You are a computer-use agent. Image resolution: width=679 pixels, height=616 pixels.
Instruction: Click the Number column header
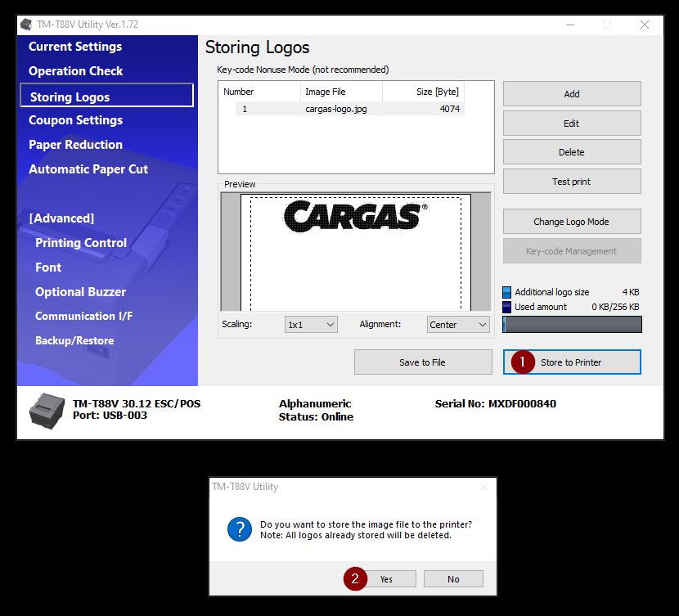click(x=260, y=92)
